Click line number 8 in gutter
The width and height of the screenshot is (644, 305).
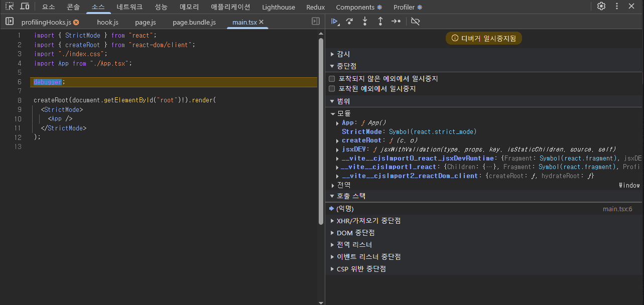pyautogui.click(x=19, y=100)
